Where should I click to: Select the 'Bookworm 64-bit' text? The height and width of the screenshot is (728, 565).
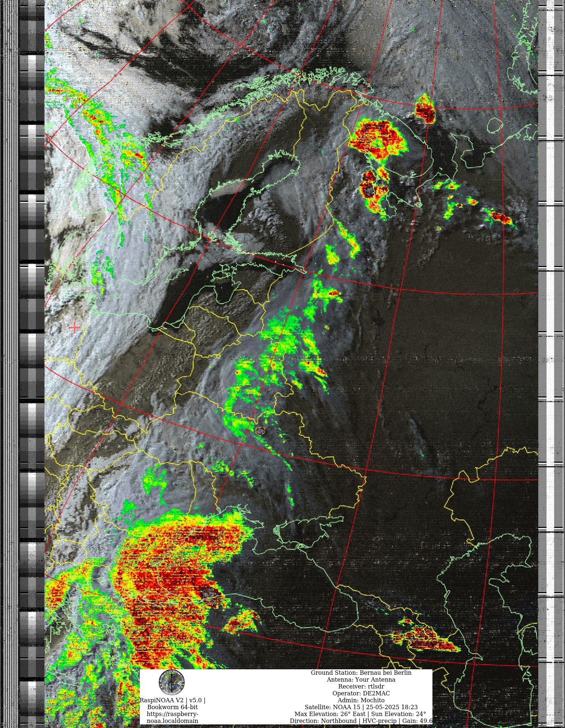[172, 707]
